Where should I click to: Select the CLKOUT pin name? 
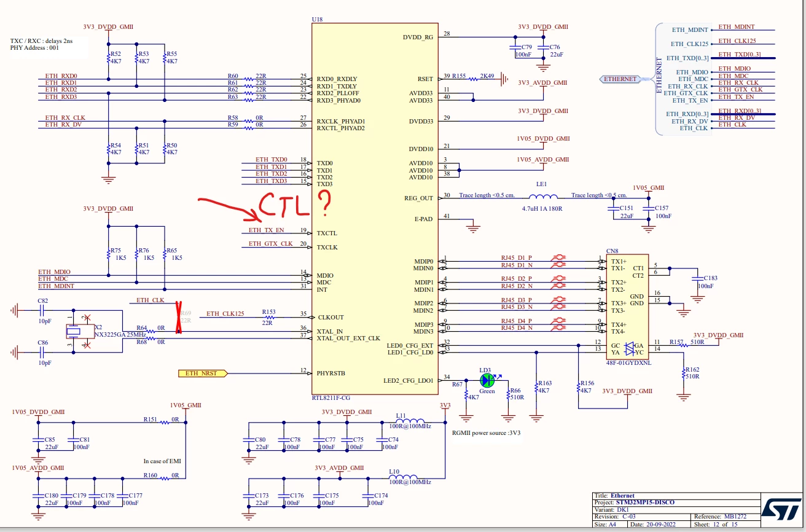coord(331,318)
